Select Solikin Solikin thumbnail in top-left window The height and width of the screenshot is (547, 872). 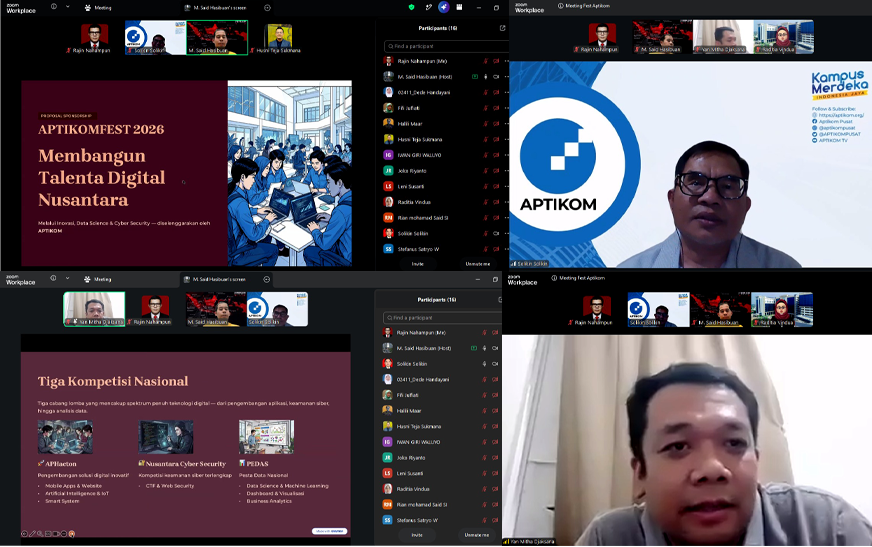coord(155,38)
